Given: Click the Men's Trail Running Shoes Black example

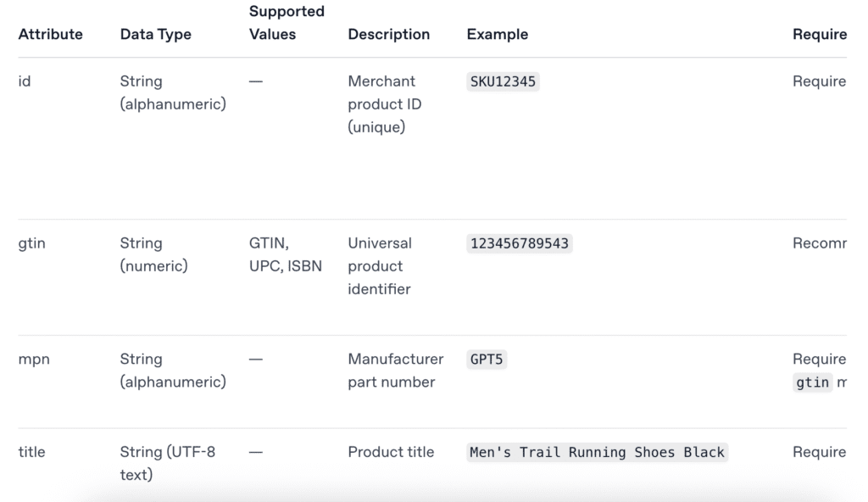Looking at the screenshot, I should [597, 452].
